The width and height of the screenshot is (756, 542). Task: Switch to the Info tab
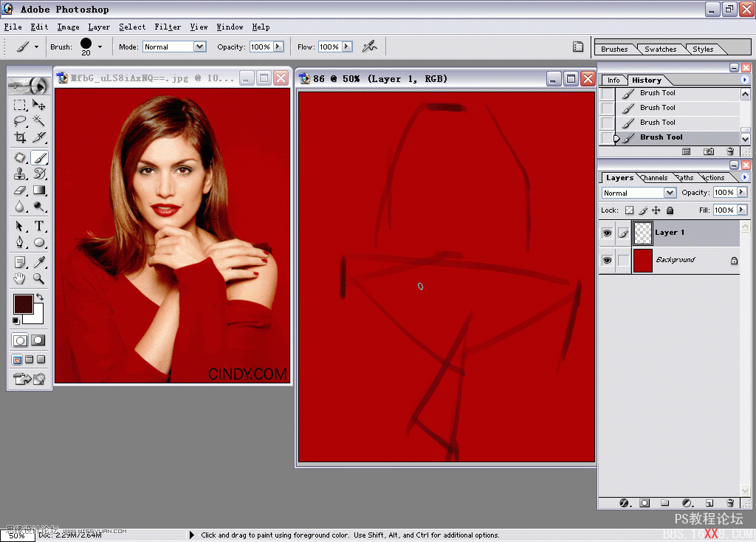pos(614,80)
